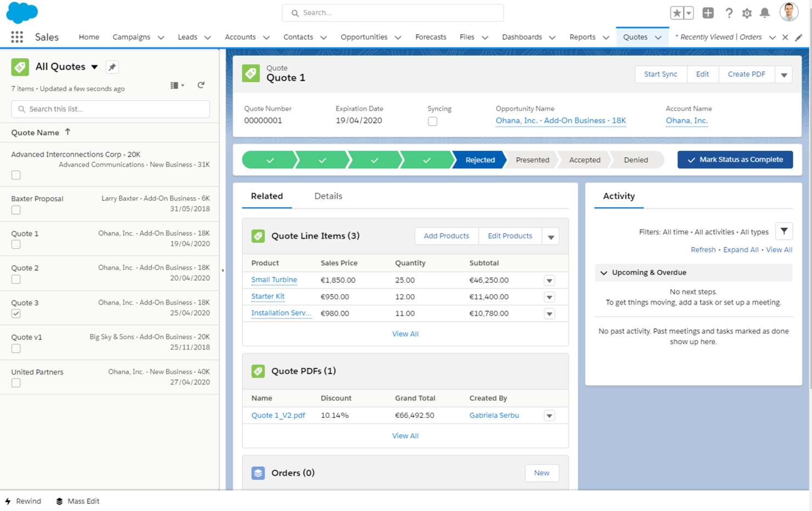Close the Recently Viewed Orders tab

[x=785, y=37]
